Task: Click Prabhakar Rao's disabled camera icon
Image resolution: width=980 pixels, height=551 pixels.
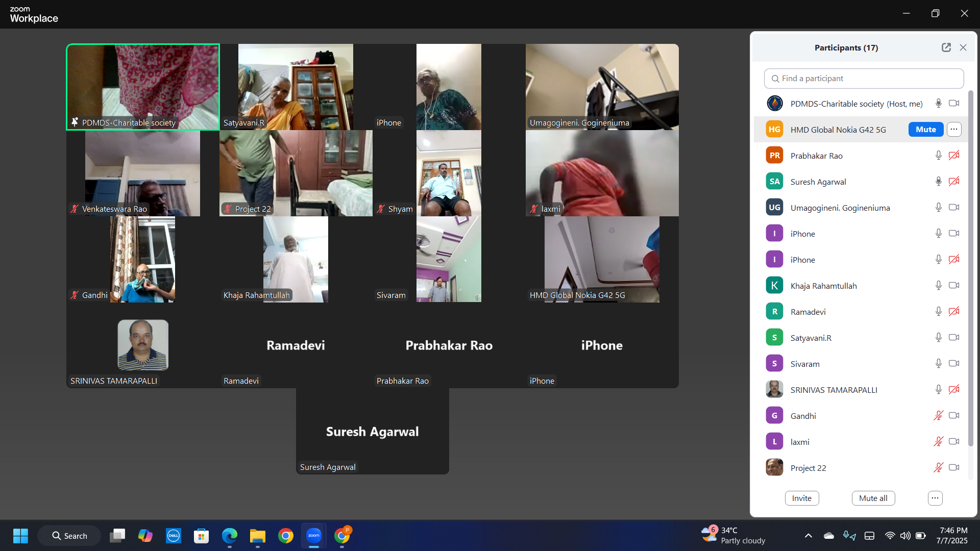Action: [x=954, y=156]
